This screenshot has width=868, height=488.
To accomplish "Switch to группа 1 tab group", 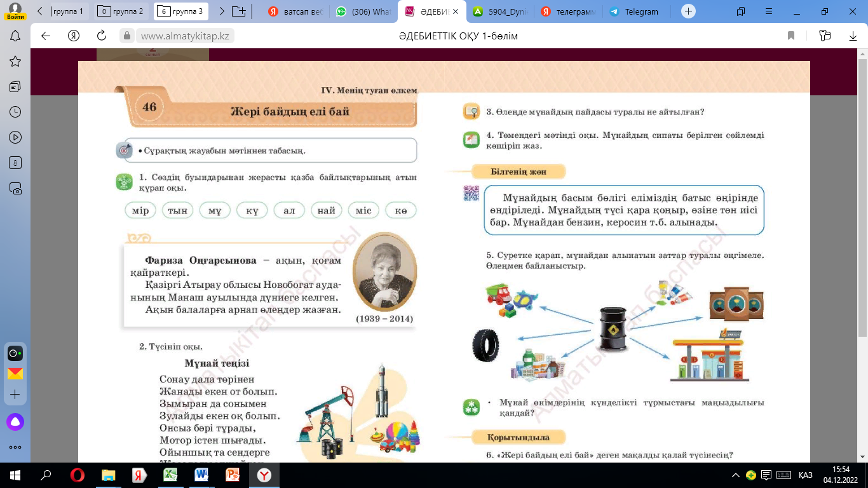I will click(x=69, y=11).
